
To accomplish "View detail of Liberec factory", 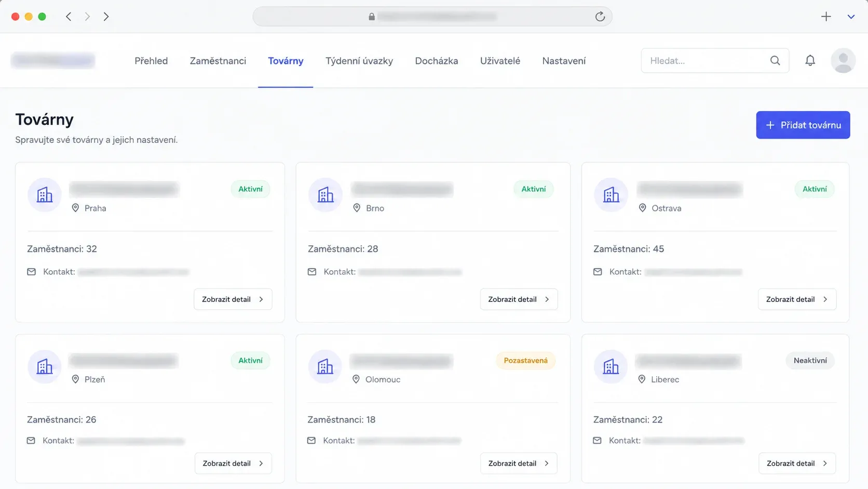I will click(797, 464).
